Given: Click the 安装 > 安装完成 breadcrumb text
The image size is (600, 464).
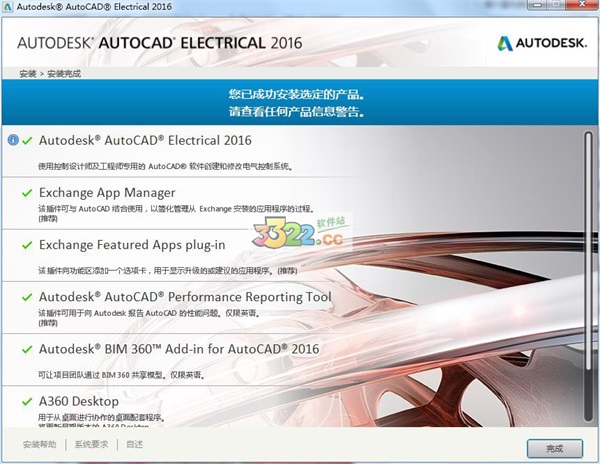Looking at the screenshot, I should (50, 73).
